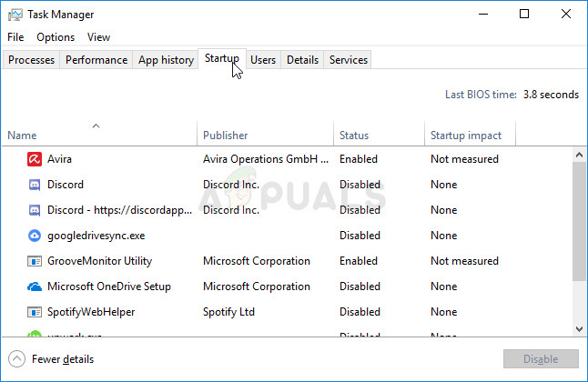Click the GrooveMonitor Utility icon
The width and height of the screenshot is (588, 382).
pos(34,261)
